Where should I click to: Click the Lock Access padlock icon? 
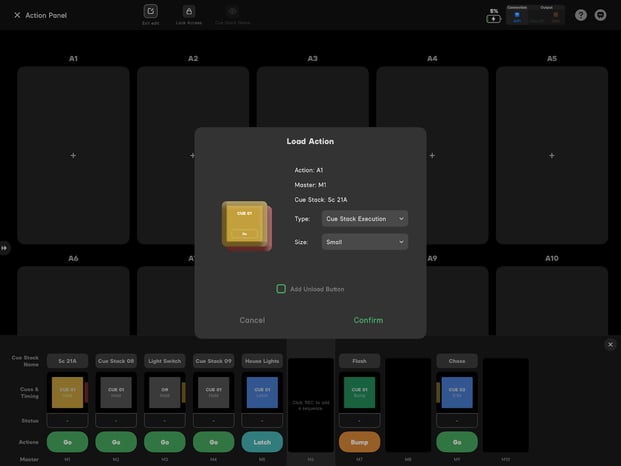click(189, 11)
